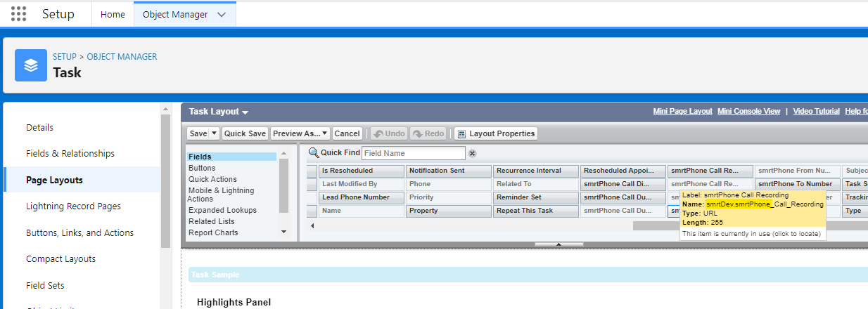Click the Quick Save button
Screen dimensions: 868x309
245,133
